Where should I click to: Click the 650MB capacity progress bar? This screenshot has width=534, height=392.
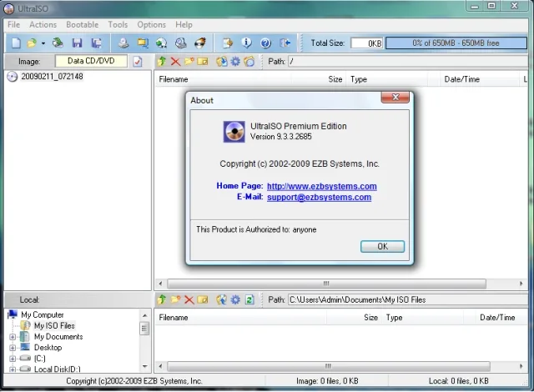click(456, 43)
